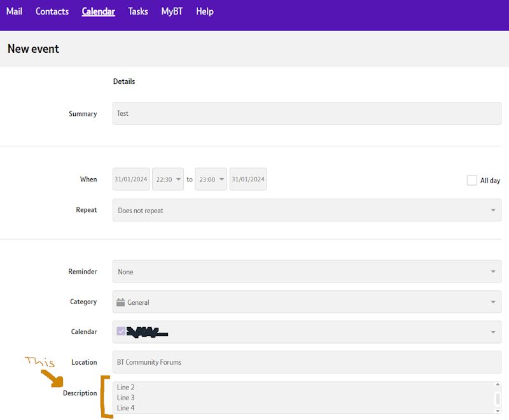Open the Mail menu item
This screenshot has height=420, width=509.
coord(14,11)
